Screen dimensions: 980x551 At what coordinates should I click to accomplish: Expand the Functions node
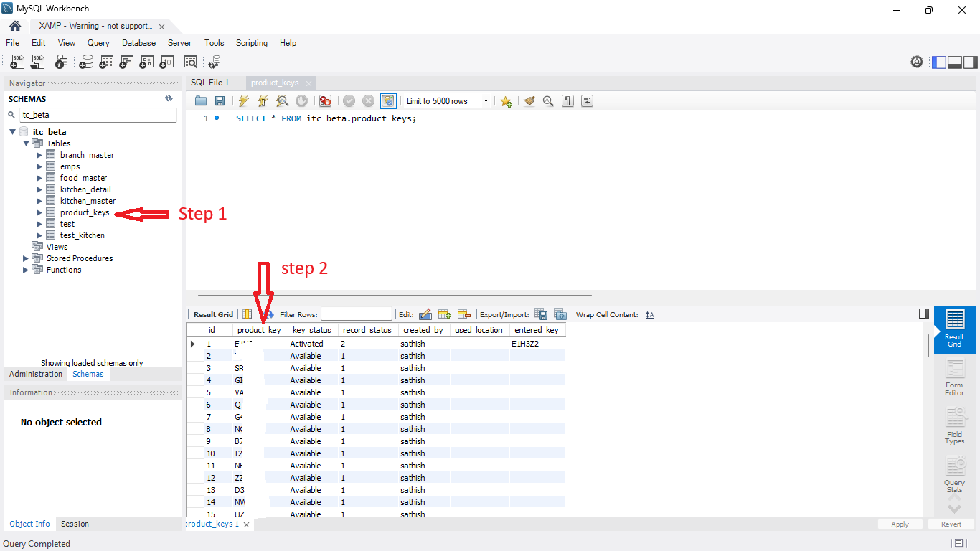(27, 270)
